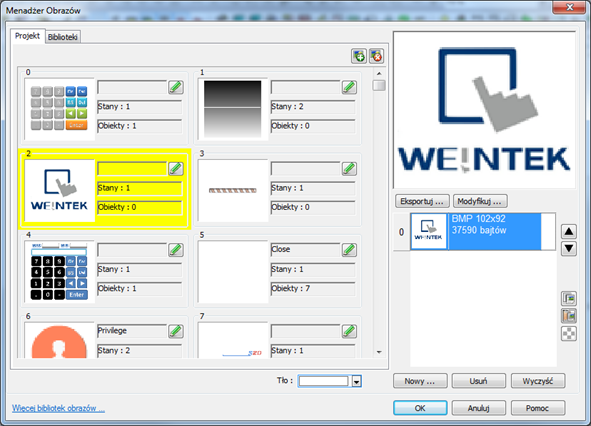Screen dimensions: 591x426
Task: Click the pencil edit icon for picture 3
Action: 349,169
